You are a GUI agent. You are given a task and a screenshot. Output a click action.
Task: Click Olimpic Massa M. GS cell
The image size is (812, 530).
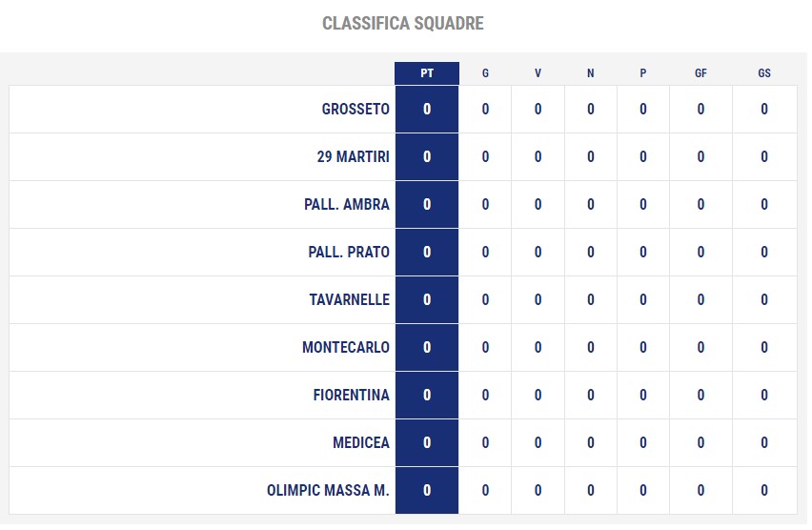pos(764,491)
